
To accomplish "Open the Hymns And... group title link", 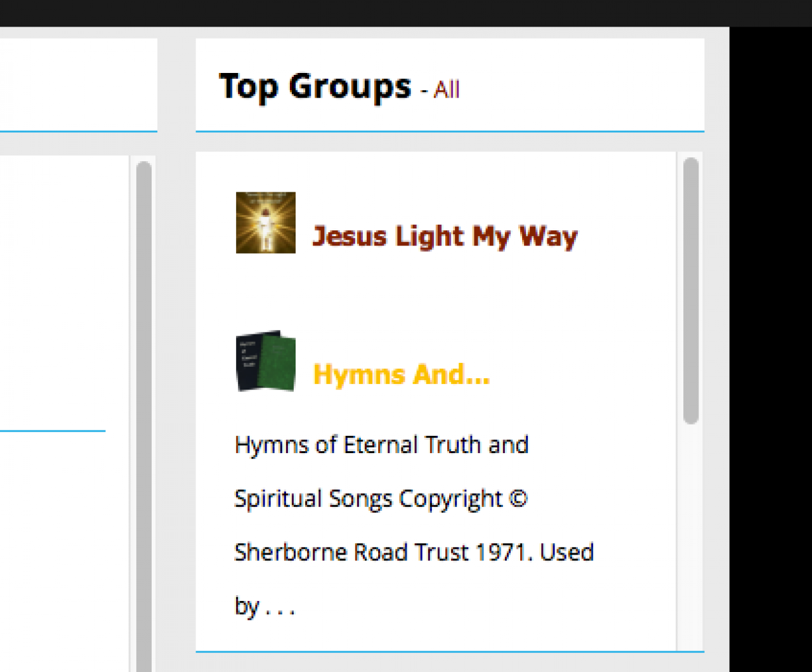I will [x=402, y=374].
